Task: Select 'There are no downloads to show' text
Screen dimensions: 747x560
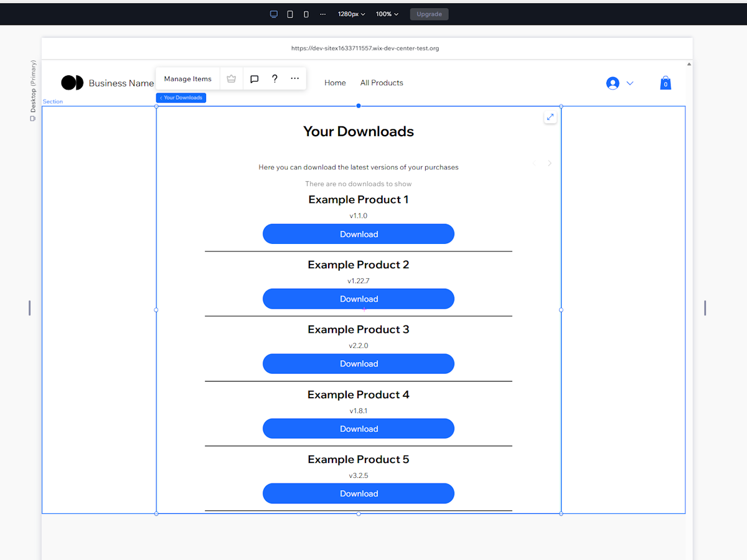Action: 359,184
